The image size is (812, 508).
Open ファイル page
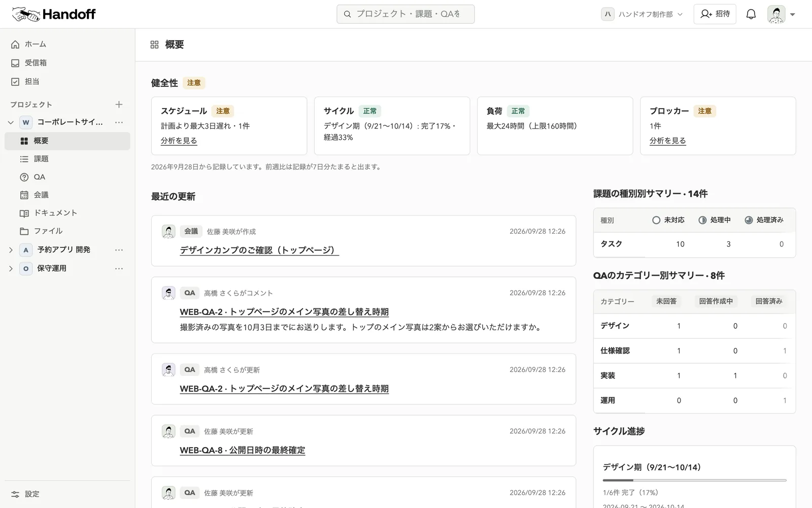[x=67, y=231]
